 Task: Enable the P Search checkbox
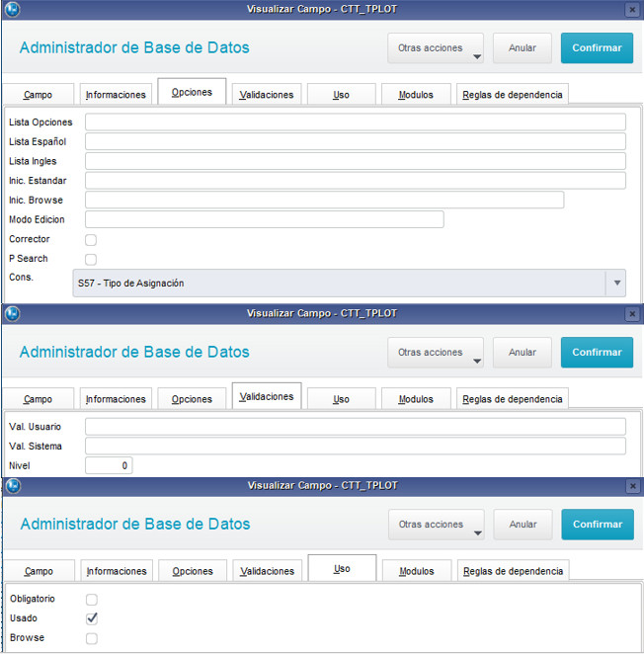coord(91,260)
